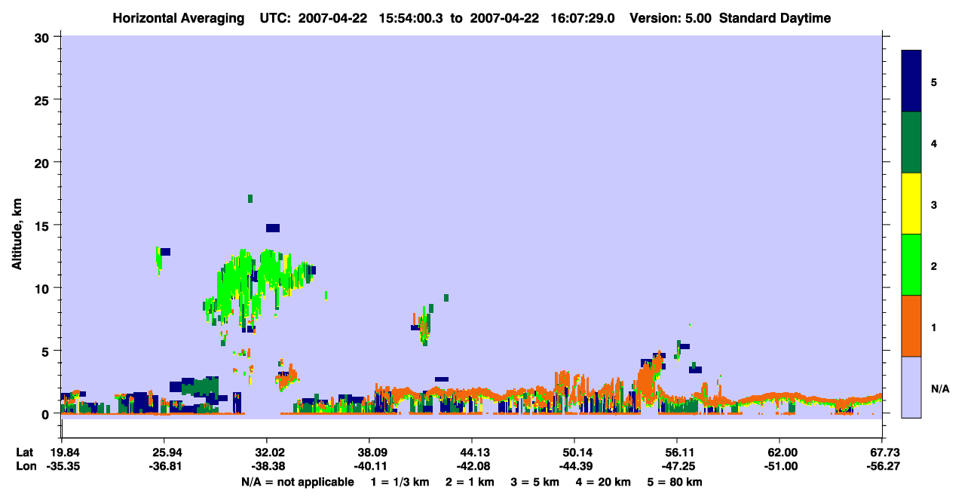Click the lavender N/A colorbar segment
This screenshot has width=980, height=503.
911,387
